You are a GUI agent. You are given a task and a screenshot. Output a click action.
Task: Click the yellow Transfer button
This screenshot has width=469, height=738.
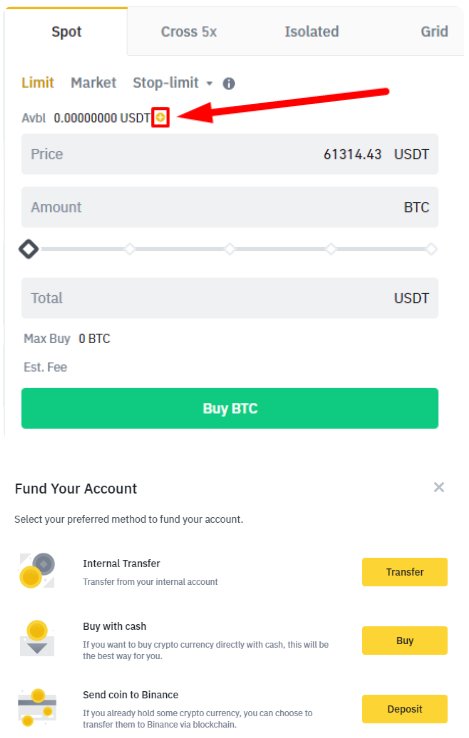click(404, 572)
